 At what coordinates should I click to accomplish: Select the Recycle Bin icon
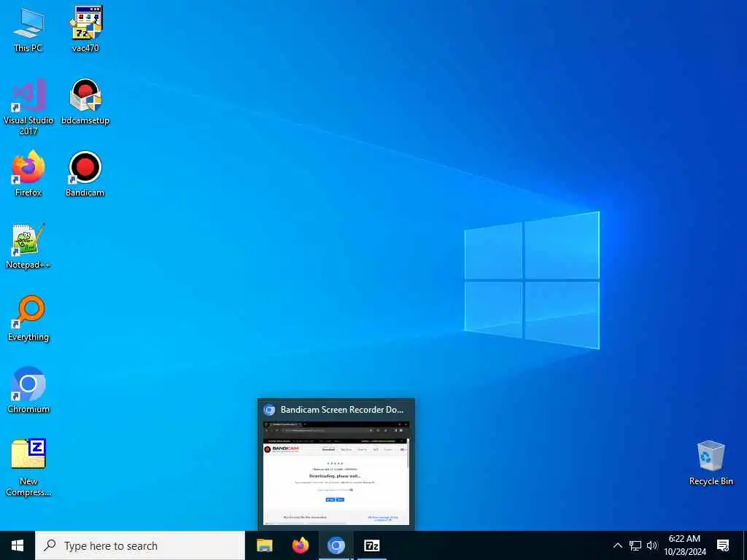click(711, 463)
